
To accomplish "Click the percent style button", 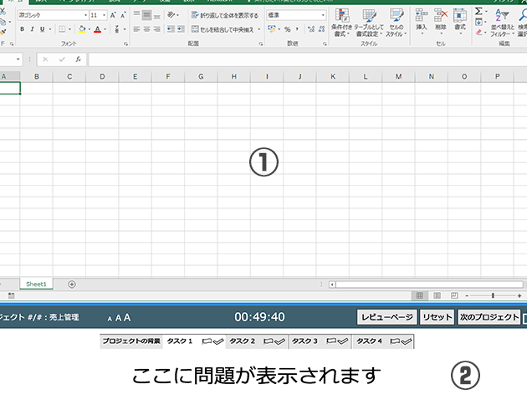I will (288, 29).
